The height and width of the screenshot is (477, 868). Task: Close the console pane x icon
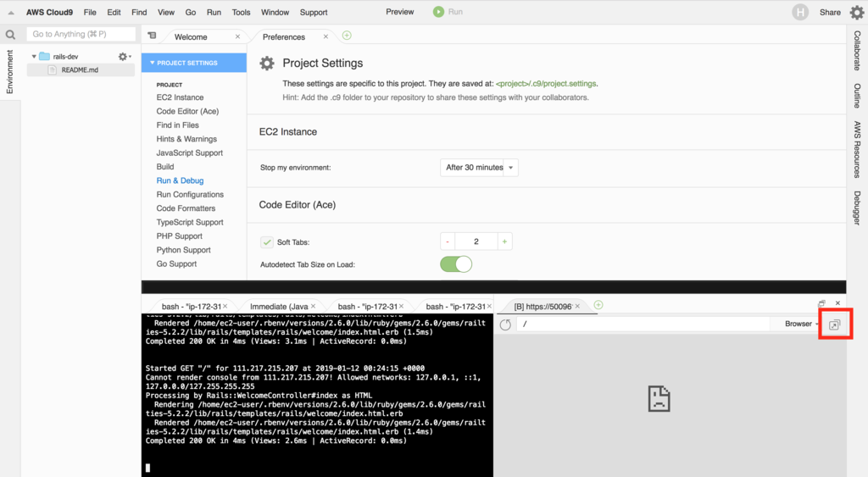coord(837,303)
